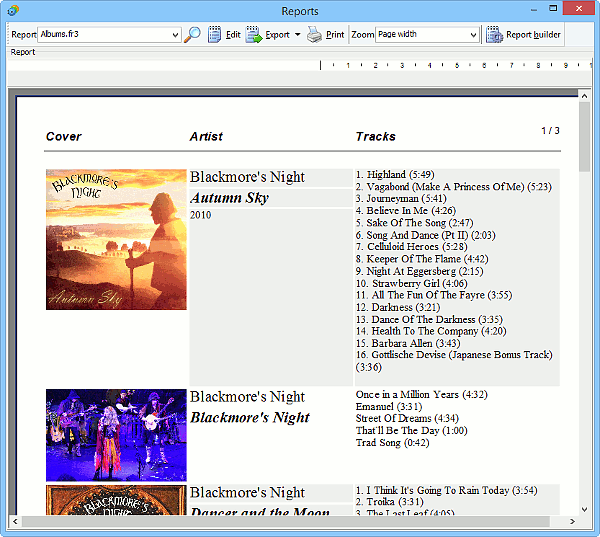
Task: Click track Once in a Million Years
Action: point(422,395)
